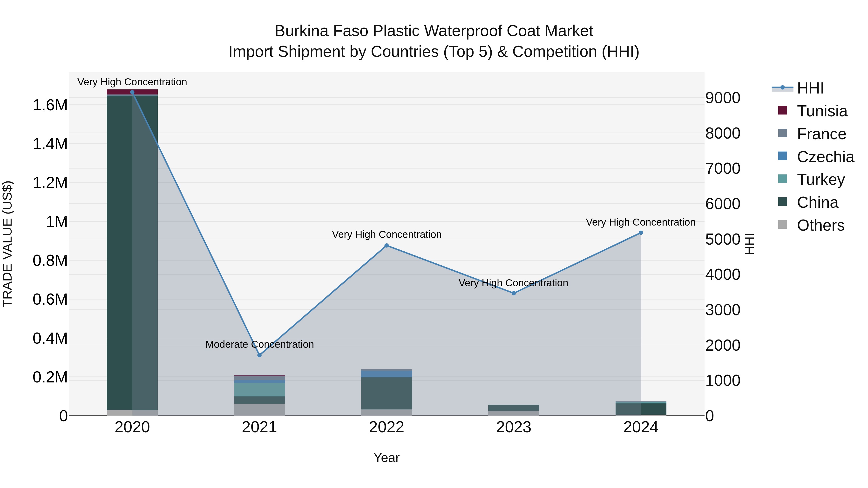
Task: Click the Others bar segment for 2020
Action: pyautogui.click(x=132, y=413)
